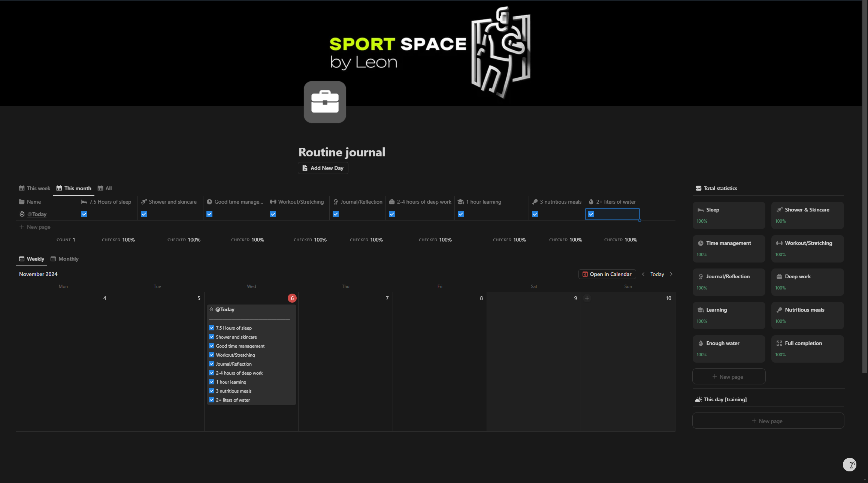The width and height of the screenshot is (868, 483).
Task: Click the Enough water droplet icon
Action: (x=700, y=343)
